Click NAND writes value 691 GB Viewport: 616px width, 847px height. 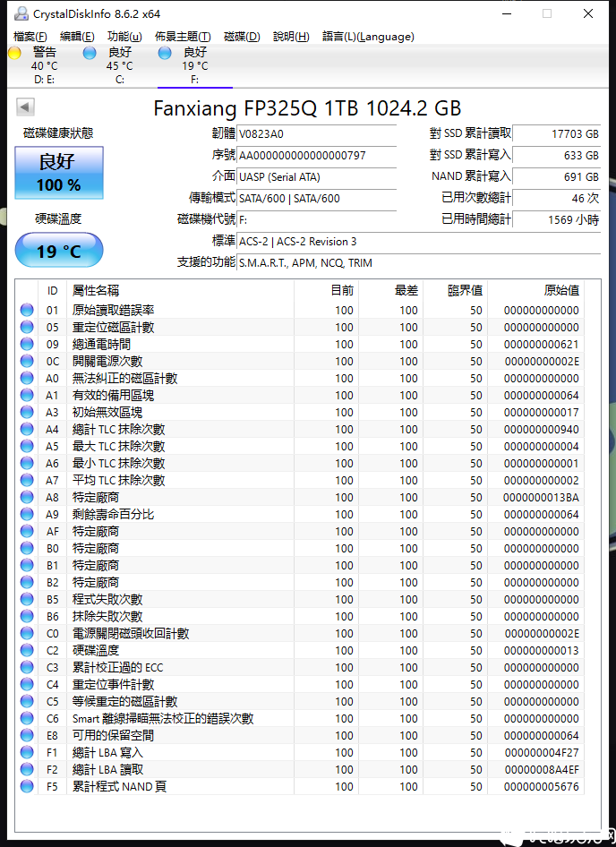click(557, 176)
